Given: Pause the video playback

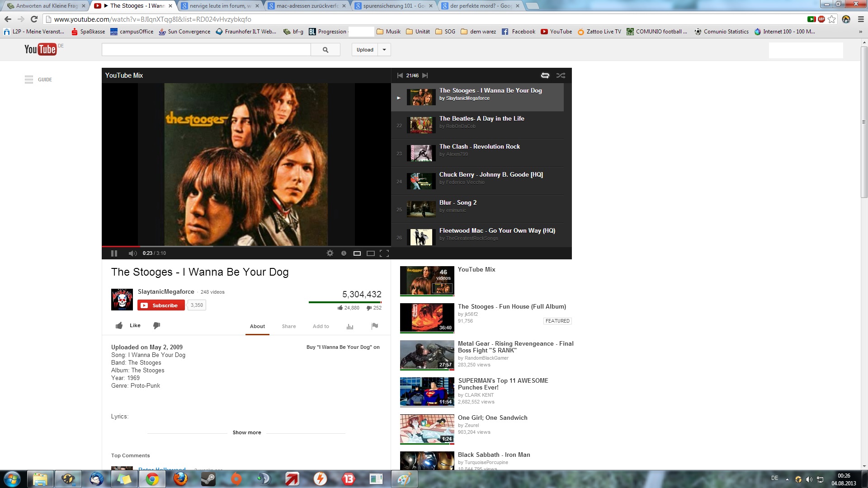Looking at the screenshot, I should 114,253.
